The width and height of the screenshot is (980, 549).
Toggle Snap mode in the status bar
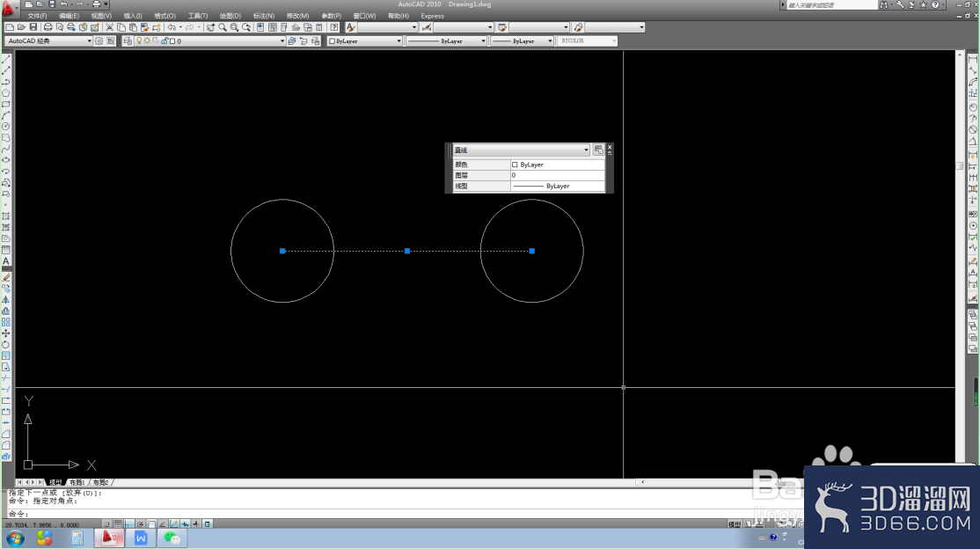tap(106, 523)
